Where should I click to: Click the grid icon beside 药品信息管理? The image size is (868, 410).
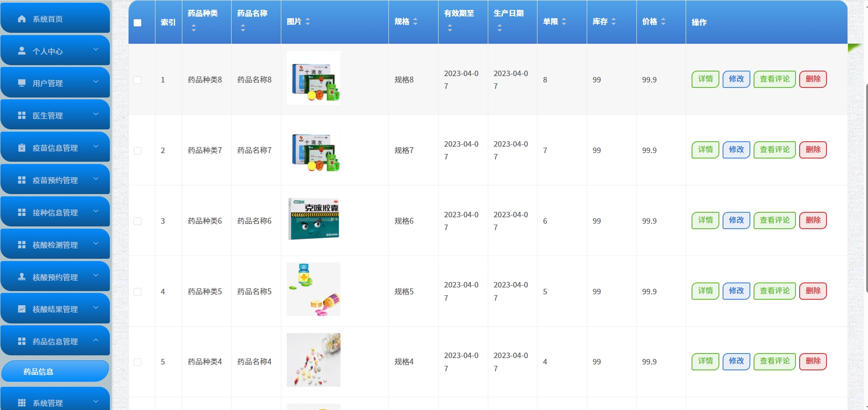(22, 341)
